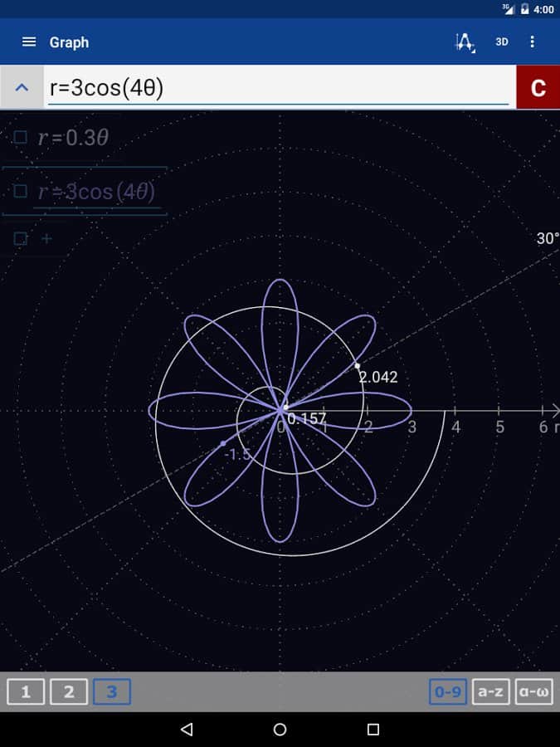Image resolution: width=560 pixels, height=747 pixels.
Task: Select keyboard page 3
Action: (112, 691)
